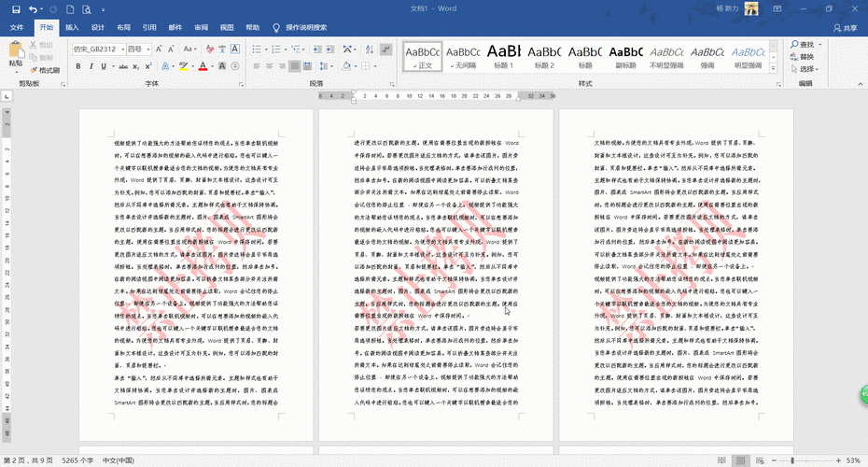
Task: Click the zoom slider in status bar
Action: [791, 460]
